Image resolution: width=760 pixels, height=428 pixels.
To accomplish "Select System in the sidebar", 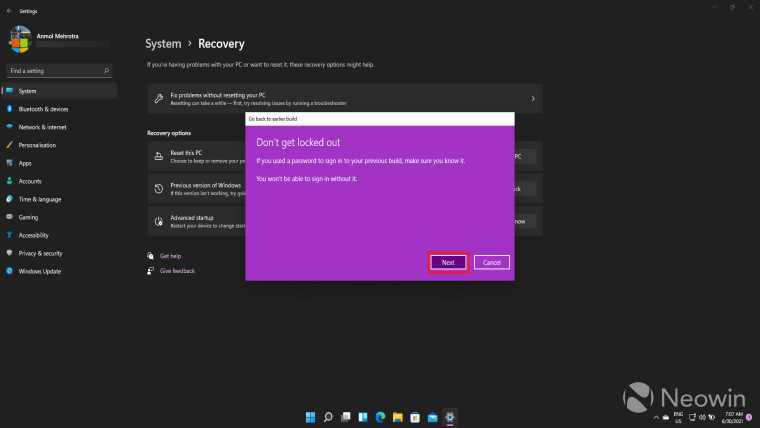I will [x=60, y=91].
